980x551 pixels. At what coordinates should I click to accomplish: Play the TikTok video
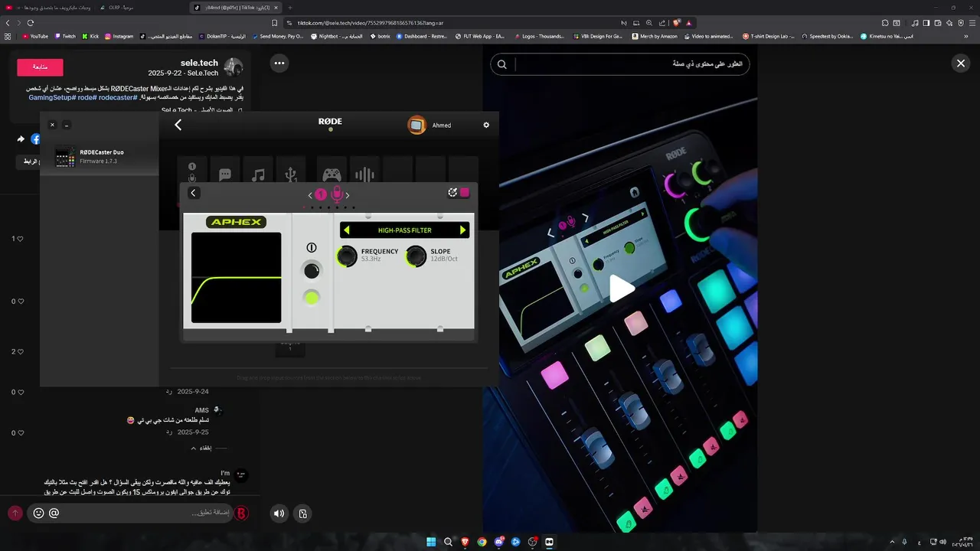click(x=621, y=289)
